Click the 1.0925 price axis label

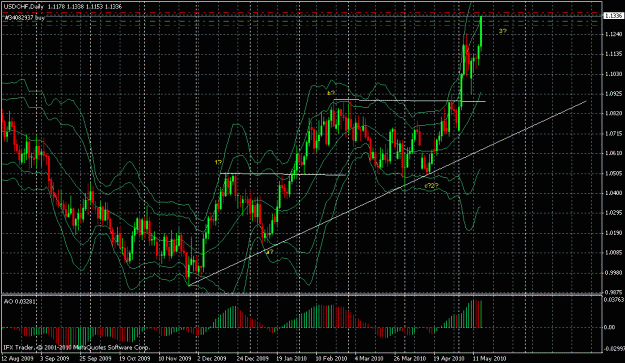pos(613,94)
